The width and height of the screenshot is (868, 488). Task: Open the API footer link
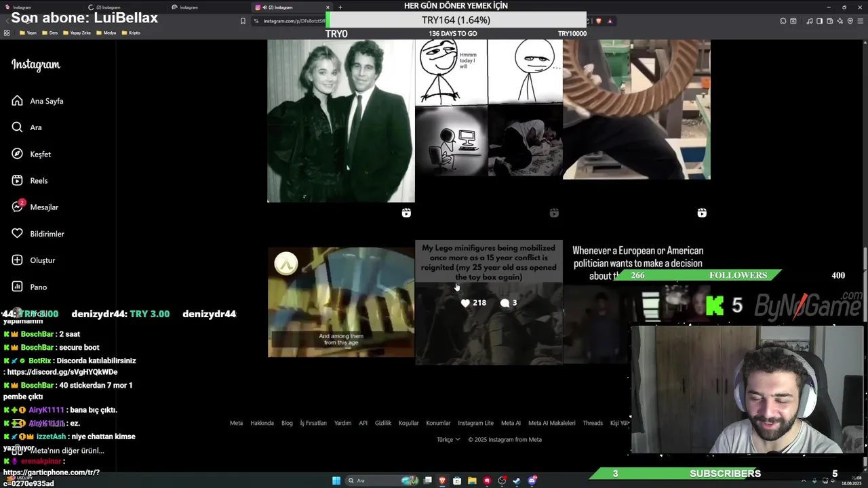tap(363, 423)
